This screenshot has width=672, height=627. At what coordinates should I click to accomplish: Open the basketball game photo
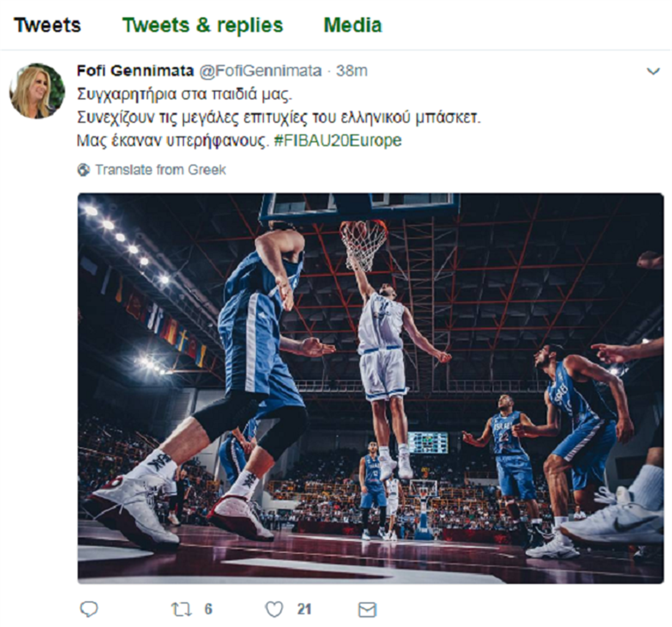(370, 388)
